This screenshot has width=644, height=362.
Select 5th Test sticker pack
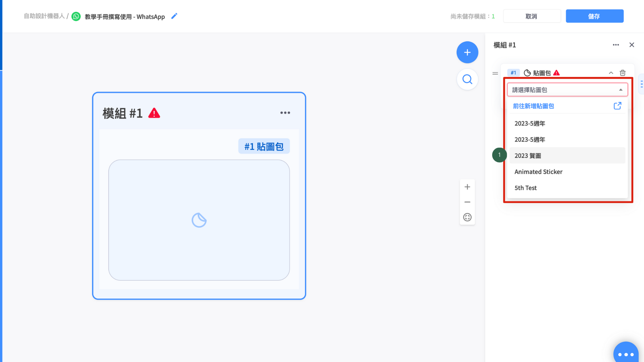pos(525,188)
